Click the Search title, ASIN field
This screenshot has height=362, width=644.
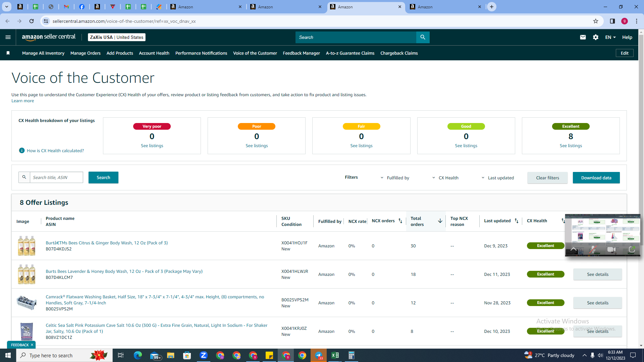click(56, 177)
